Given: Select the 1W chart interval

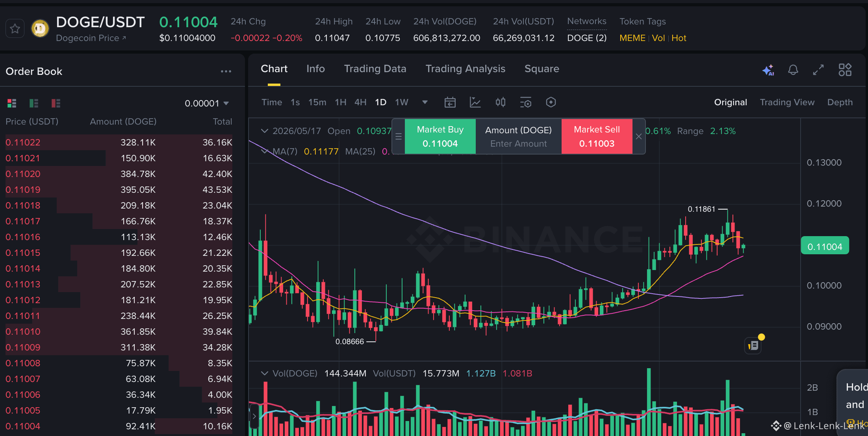Looking at the screenshot, I should click(x=402, y=102).
